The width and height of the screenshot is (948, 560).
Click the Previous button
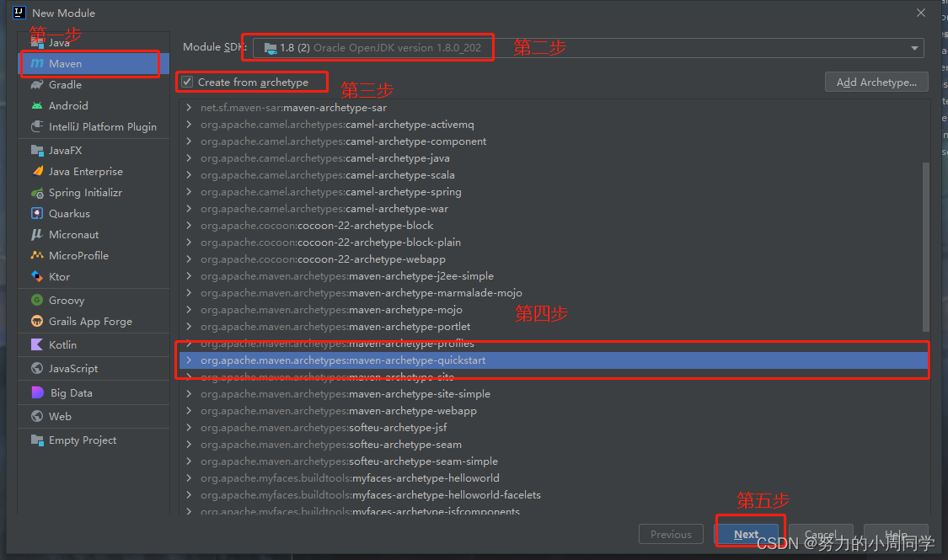tap(671, 534)
